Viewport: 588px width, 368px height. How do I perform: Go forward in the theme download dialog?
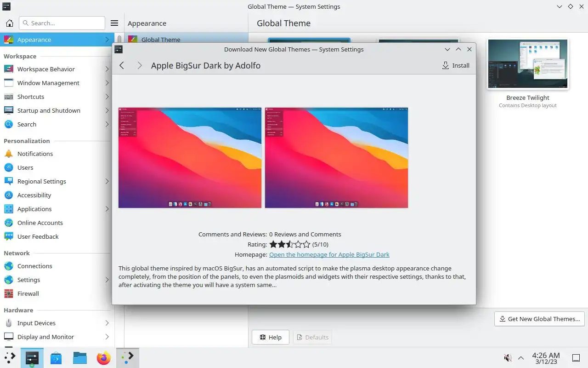139,65
